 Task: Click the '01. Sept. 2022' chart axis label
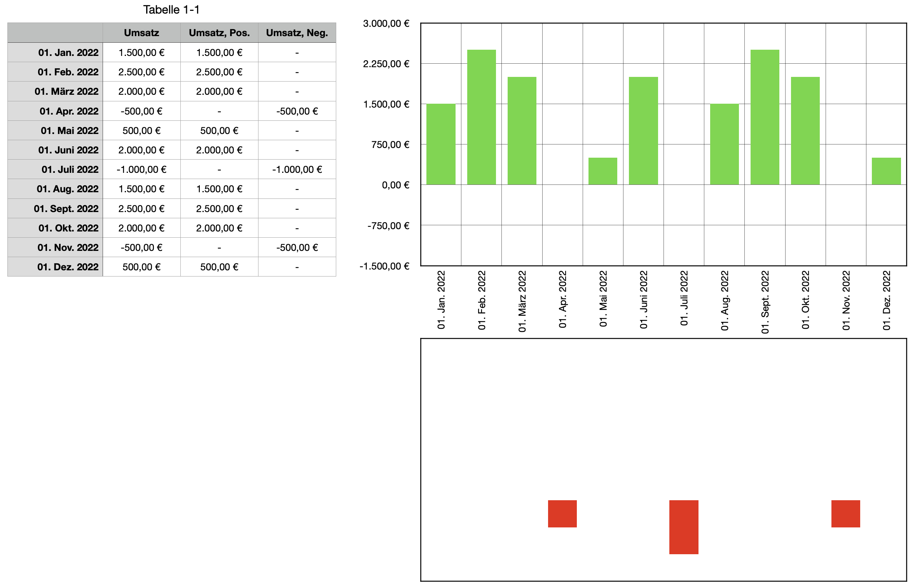pos(765,302)
